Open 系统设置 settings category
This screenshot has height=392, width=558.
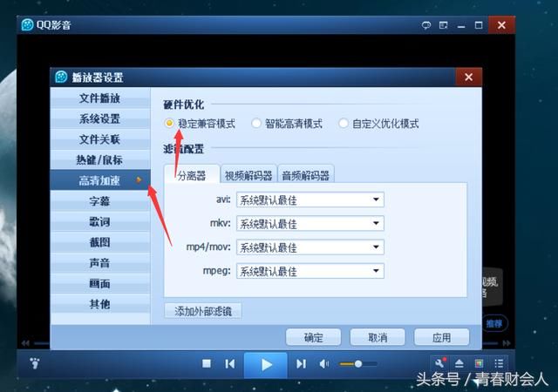pos(99,118)
